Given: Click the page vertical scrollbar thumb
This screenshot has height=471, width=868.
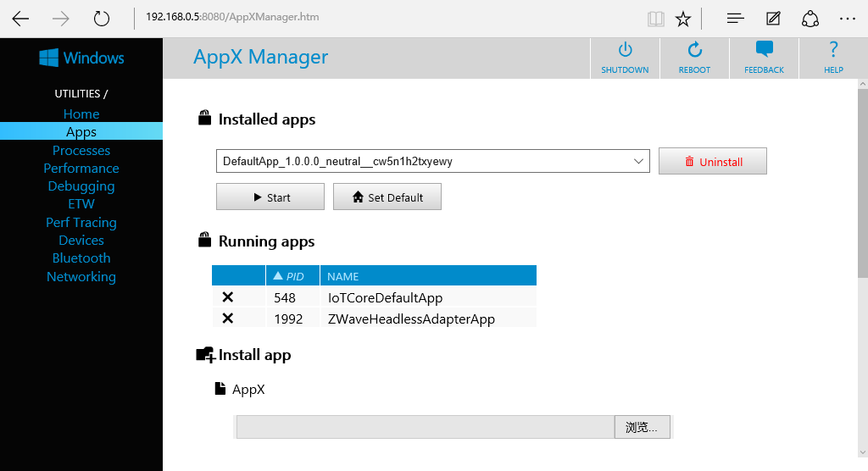Looking at the screenshot, I should pyautogui.click(x=862, y=183).
